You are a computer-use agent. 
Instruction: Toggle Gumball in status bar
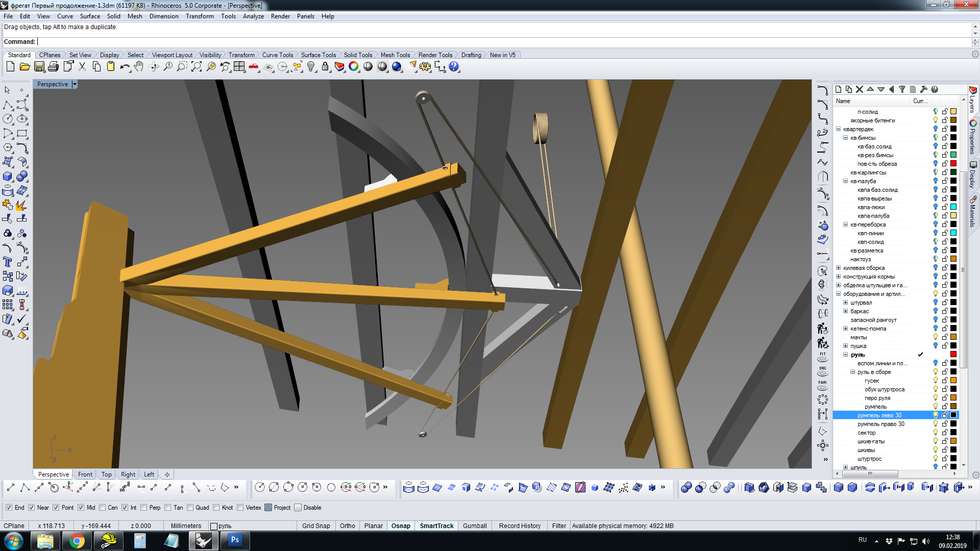(475, 526)
